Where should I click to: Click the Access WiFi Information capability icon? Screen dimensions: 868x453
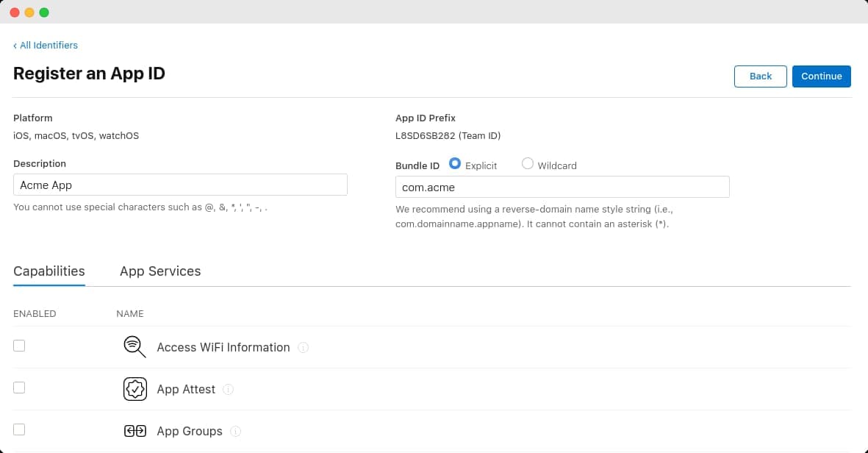[x=134, y=346]
